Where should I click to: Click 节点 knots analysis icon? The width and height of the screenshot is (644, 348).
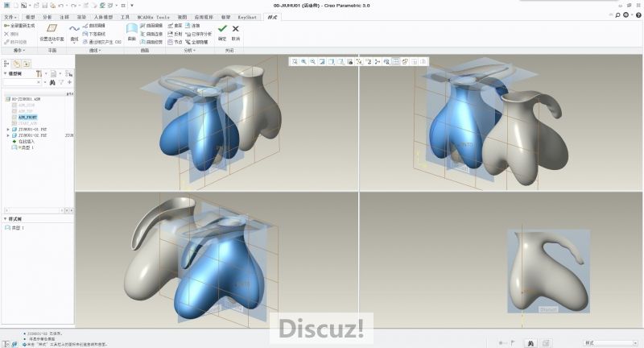coord(175,42)
